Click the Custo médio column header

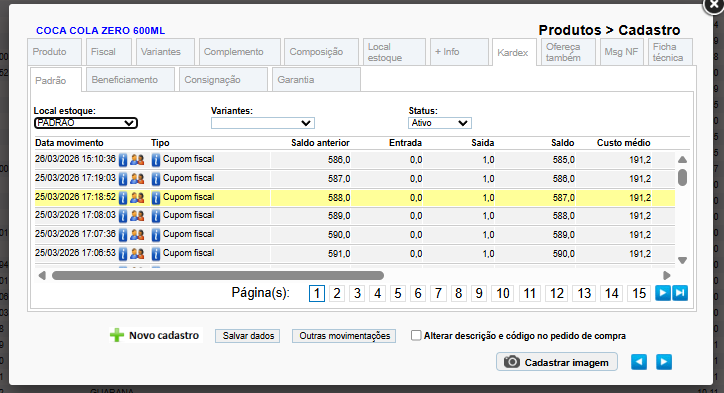(x=623, y=143)
